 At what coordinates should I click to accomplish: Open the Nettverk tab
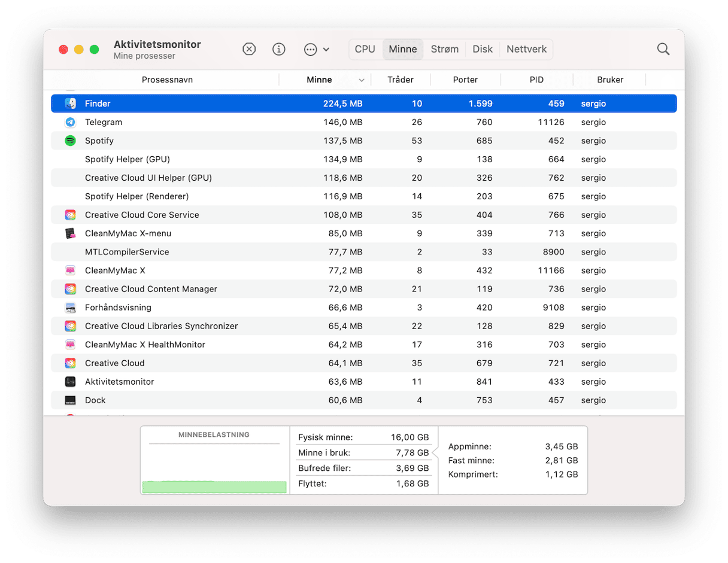[526, 49]
